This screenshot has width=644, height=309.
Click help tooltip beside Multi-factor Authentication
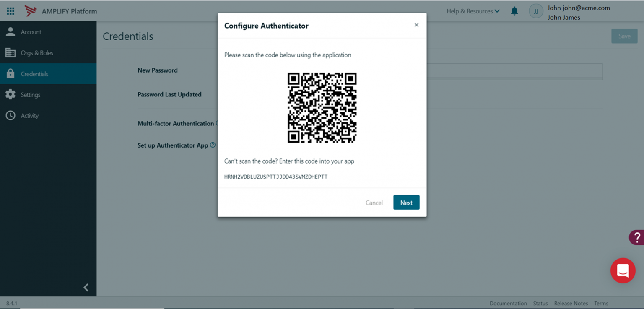tap(218, 123)
